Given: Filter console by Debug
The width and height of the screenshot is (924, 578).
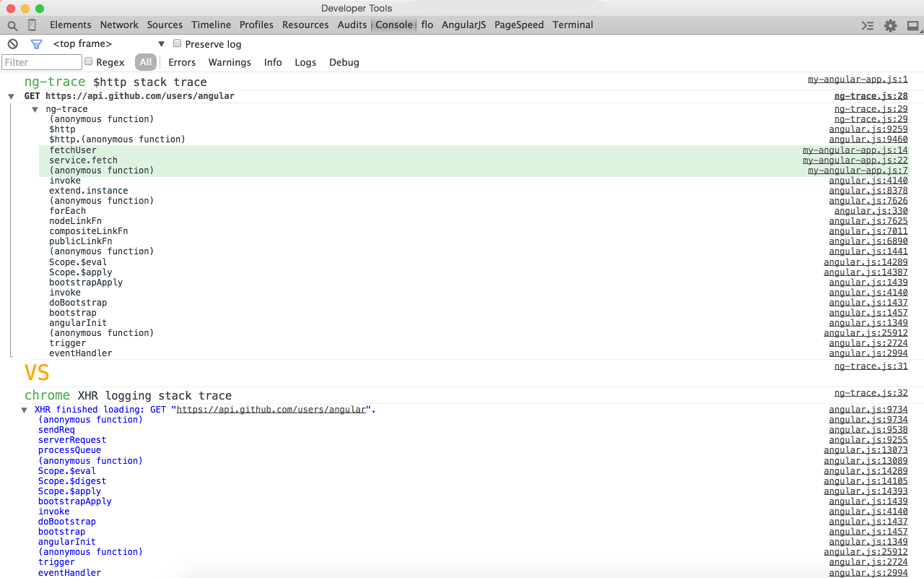Looking at the screenshot, I should pos(344,62).
